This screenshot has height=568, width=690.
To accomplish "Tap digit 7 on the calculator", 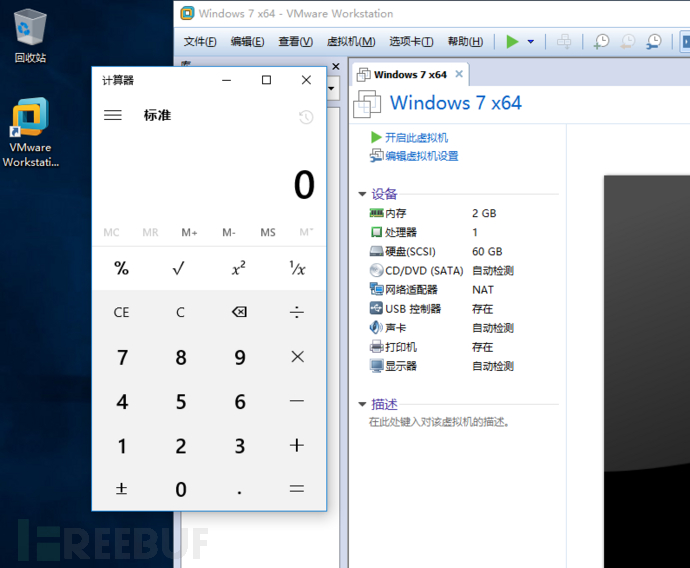I will pyautogui.click(x=122, y=357).
